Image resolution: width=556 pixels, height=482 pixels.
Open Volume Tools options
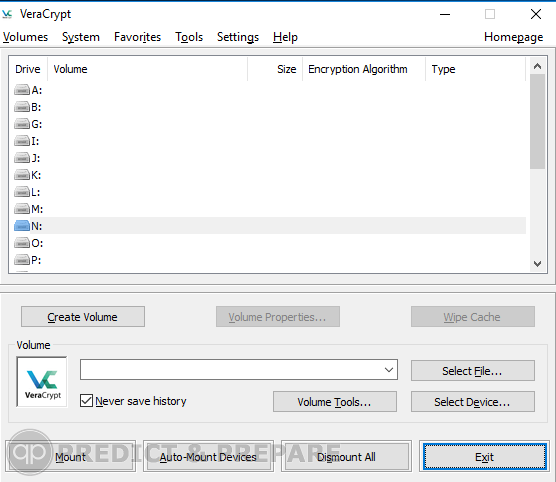click(335, 402)
